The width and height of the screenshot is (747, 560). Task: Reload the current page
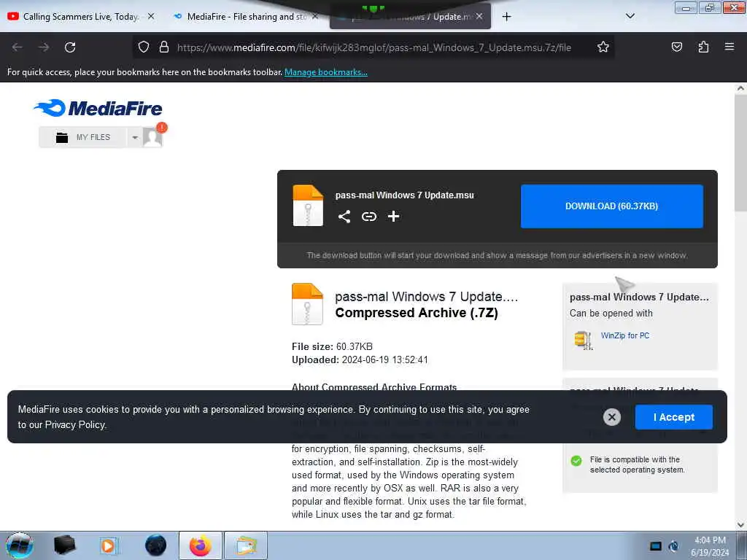coord(70,47)
